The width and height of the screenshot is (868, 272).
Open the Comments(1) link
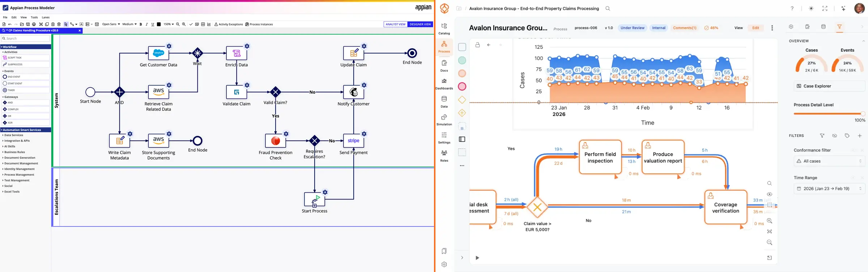(x=685, y=28)
